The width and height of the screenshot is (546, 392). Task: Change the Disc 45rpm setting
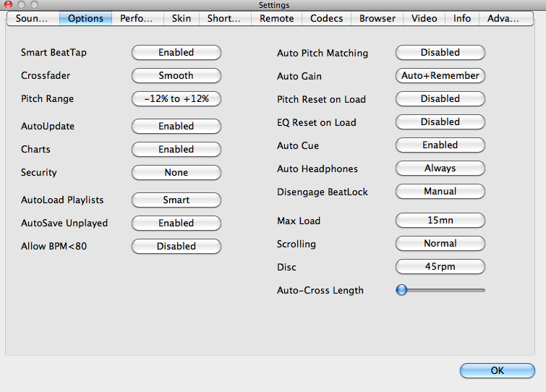[x=440, y=267]
